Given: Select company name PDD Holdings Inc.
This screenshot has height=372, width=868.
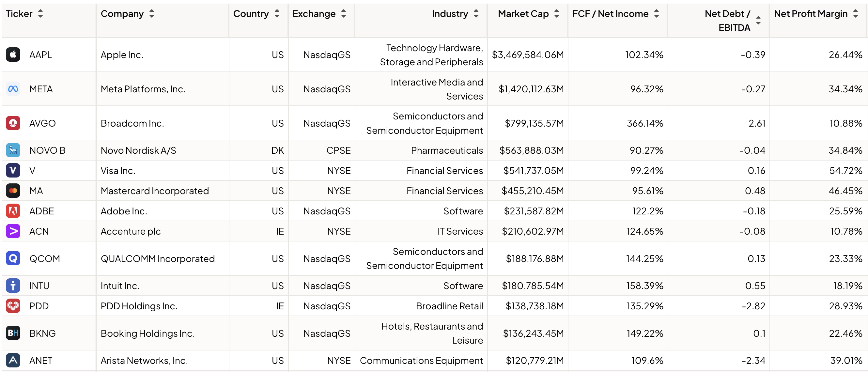Looking at the screenshot, I should [x=139, y=306].
